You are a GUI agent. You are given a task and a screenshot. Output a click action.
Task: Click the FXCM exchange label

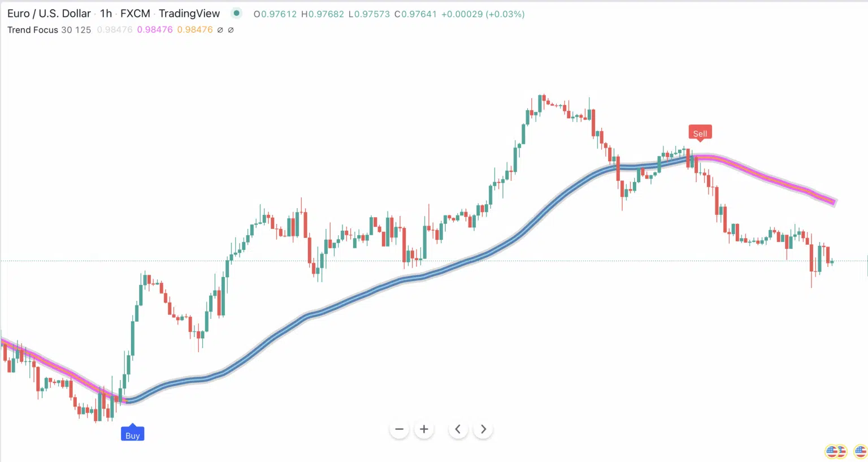tap(135, 14)
